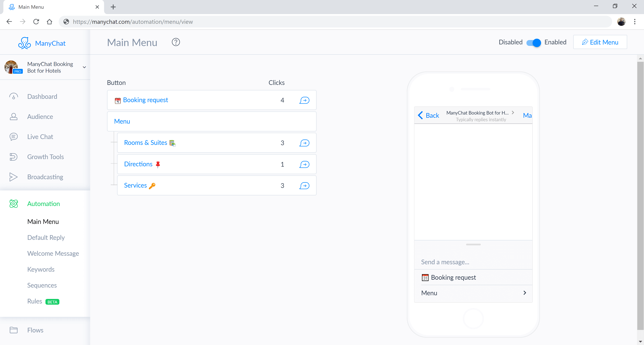Click the Button column header
Screen dimensions: 644x345
point(116,83)
